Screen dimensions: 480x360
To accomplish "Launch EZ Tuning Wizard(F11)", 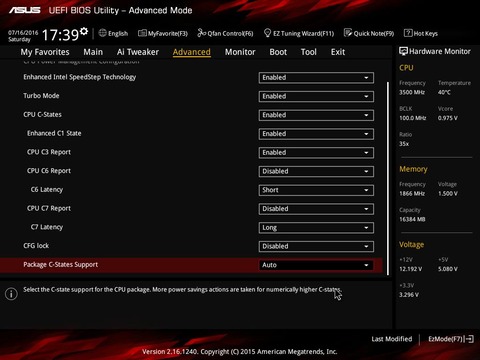I will click(303, 33).
